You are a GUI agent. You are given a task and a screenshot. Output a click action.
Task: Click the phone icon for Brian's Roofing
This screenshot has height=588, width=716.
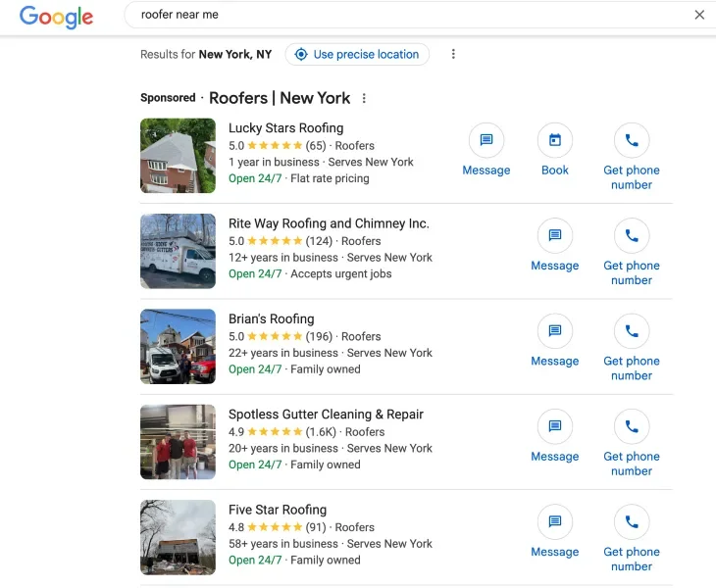632,330
